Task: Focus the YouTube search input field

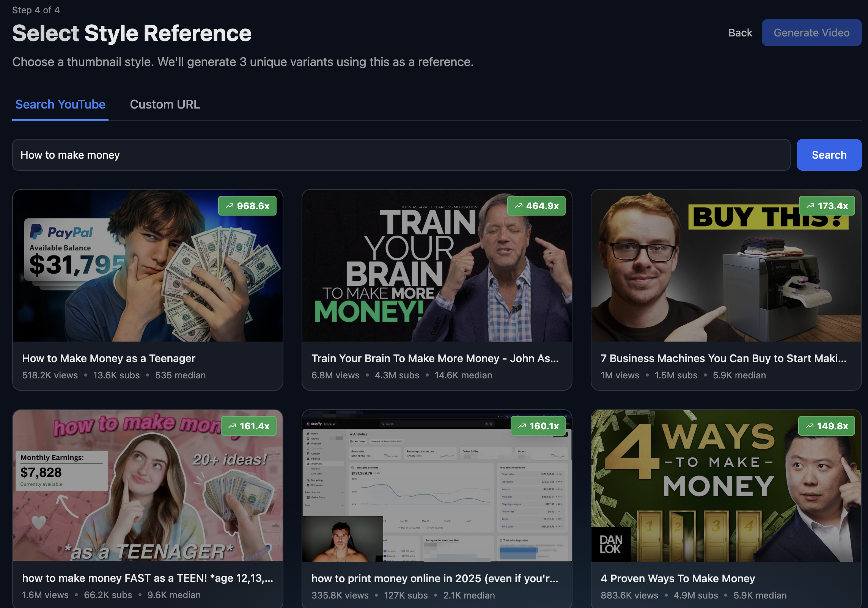Action: tap(401, 155)
